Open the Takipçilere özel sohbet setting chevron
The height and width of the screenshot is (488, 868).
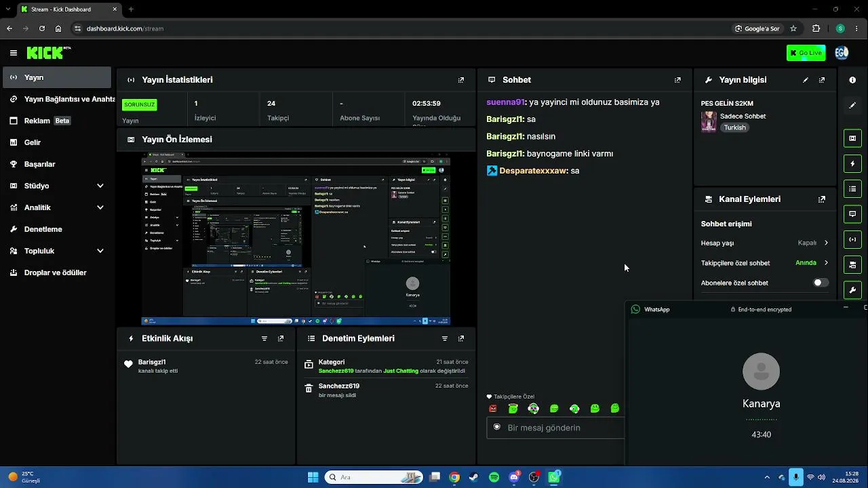pos(826,263)
